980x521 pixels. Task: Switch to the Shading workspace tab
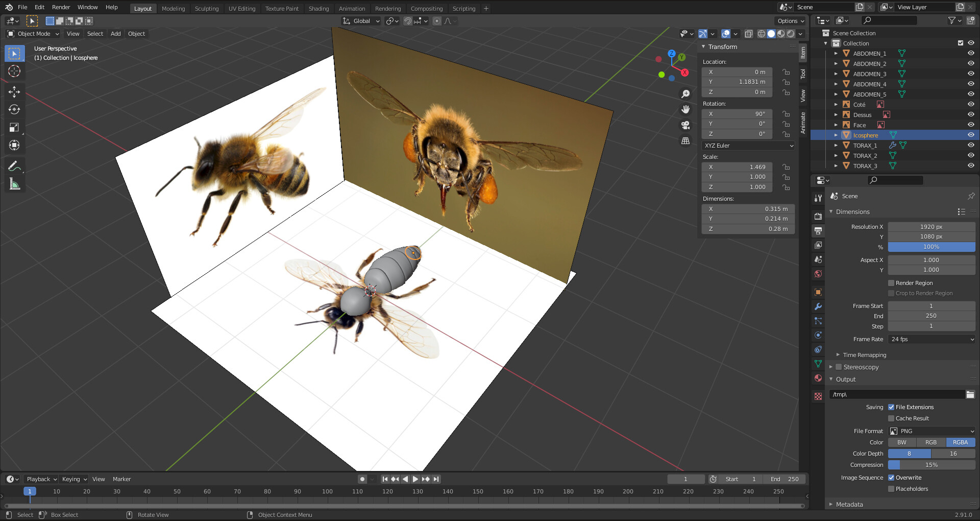point(318,8)
